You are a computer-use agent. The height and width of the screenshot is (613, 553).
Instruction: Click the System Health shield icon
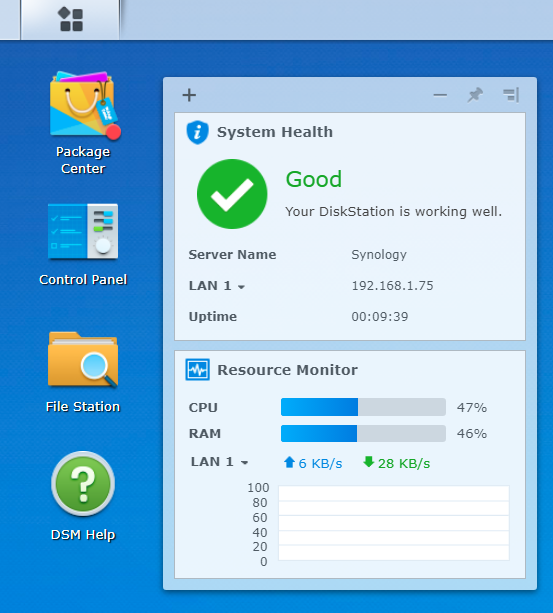[197, 132]
